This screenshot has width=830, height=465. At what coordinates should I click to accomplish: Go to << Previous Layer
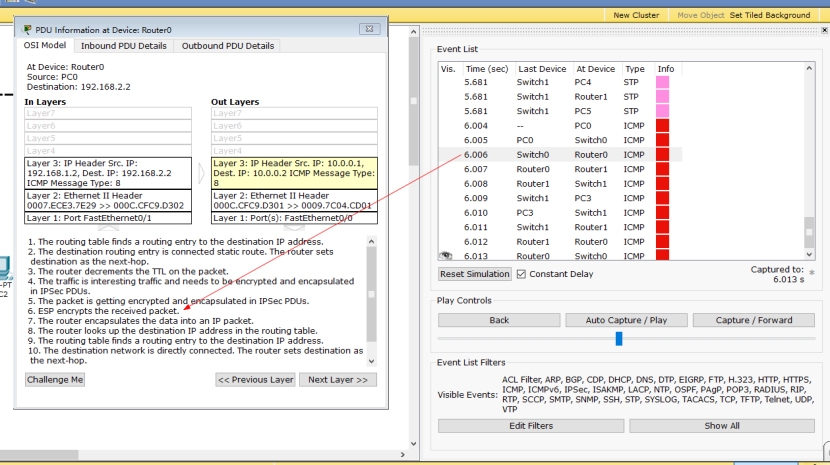click(255, 380)
